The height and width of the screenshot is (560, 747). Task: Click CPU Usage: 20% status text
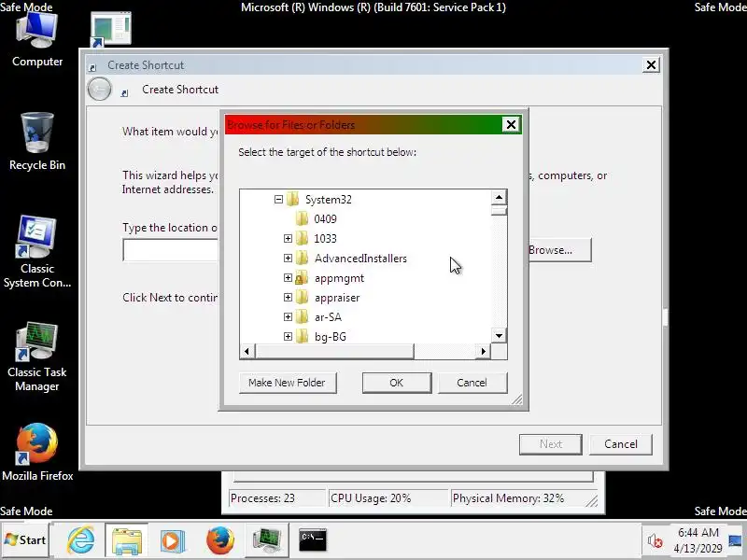coord(371,498)
